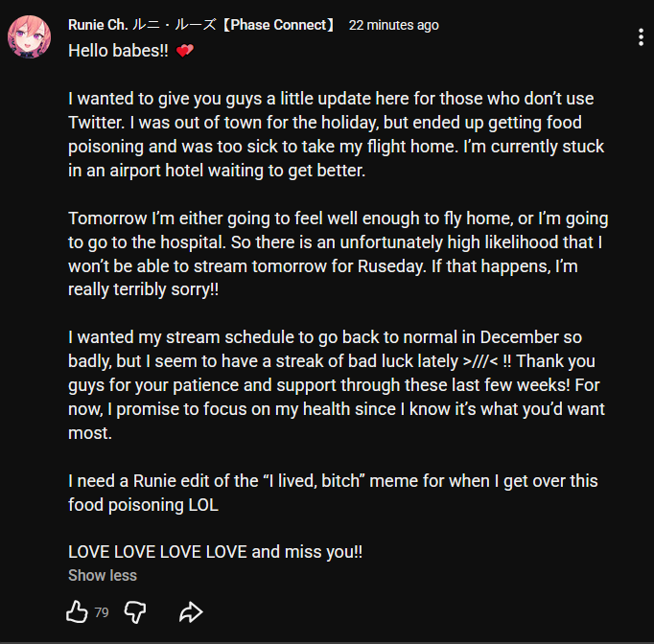The height and width of the screenshot is (644, 654).
Task: Open Runie's pink-haired profile avatar
Action: click(29, 36)
